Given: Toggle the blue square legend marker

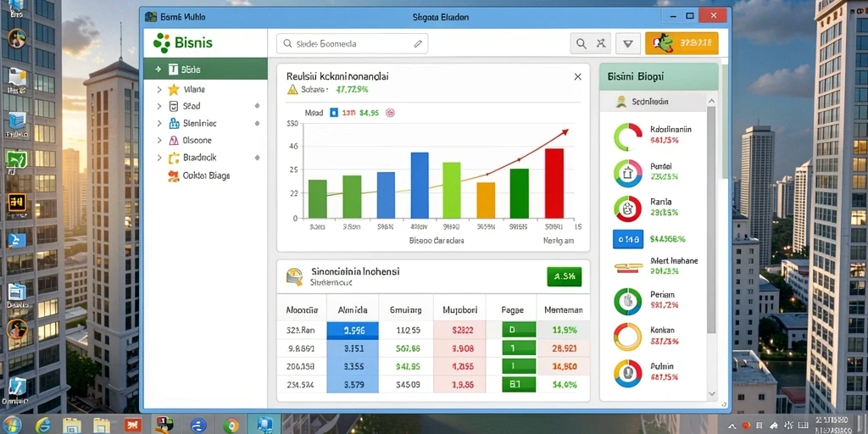Looking at the screenshot, I should [x=333, y=113].
